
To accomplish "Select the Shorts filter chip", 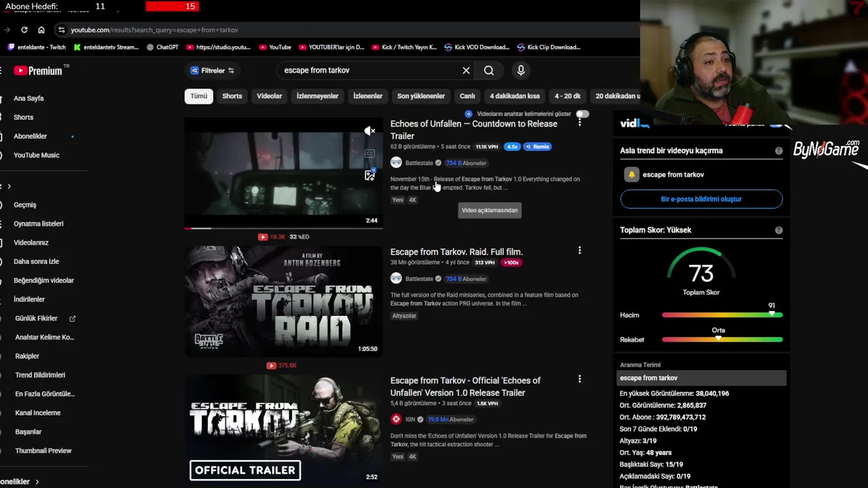I will coord(232,96).
